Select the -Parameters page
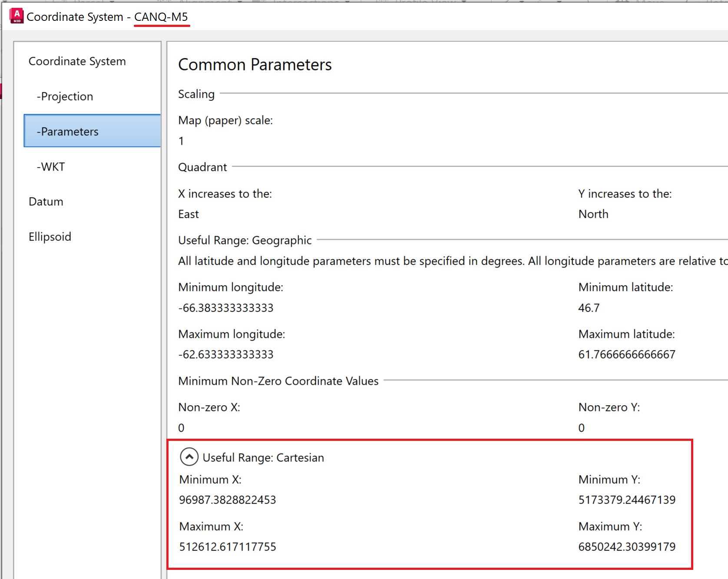728x579 pixels. coord(67,131)
